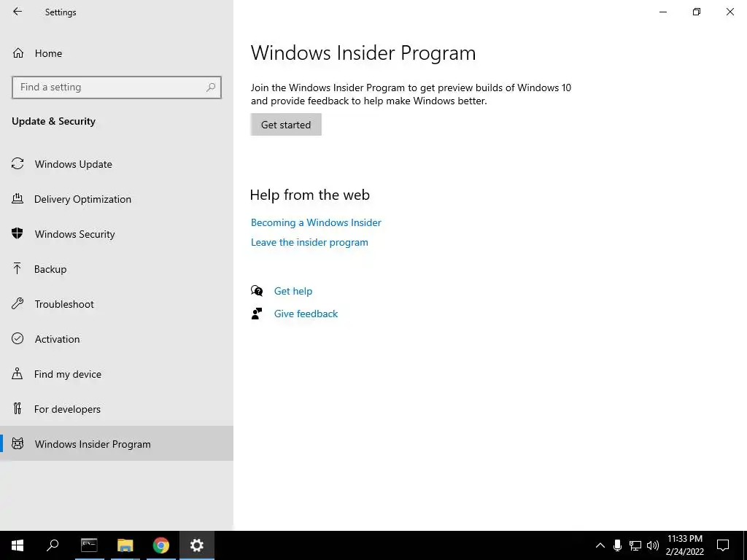Screen dimensions: 747x560
Task: Open Find my device settings
Action: [117, 374]
